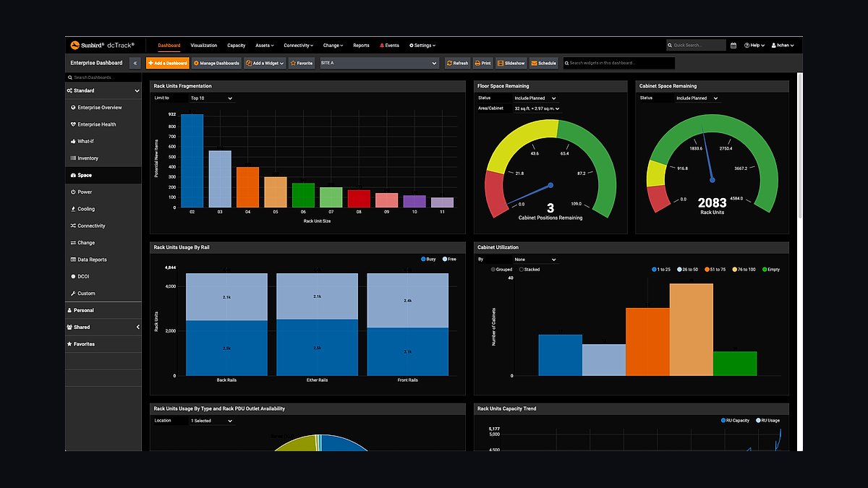Toggle RU Capacity legend swatch
Viewport: 868px width, 488px height.
(723, 420)
